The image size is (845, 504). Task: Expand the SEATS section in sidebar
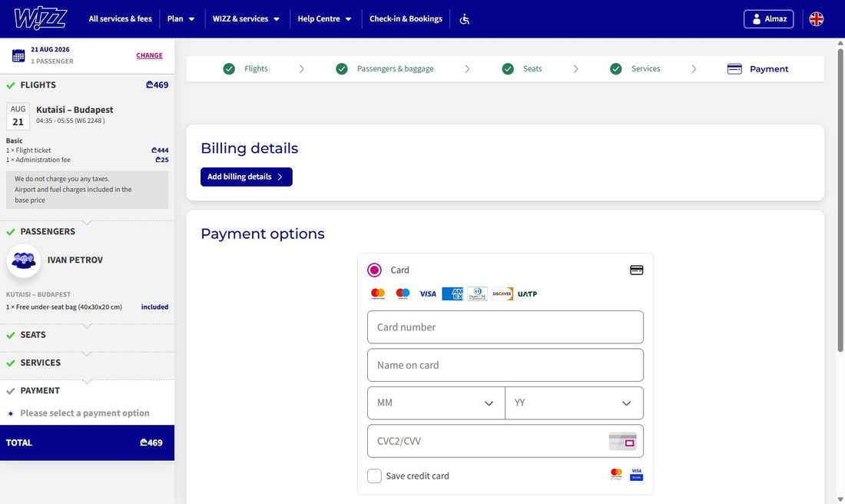tap(88, 335)
